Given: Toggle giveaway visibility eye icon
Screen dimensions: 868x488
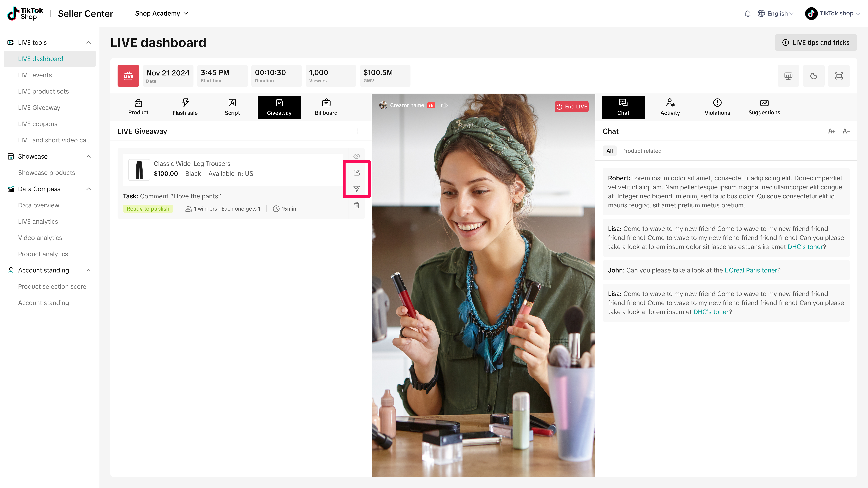Looking at the screenshot, I should click(357, 156).
